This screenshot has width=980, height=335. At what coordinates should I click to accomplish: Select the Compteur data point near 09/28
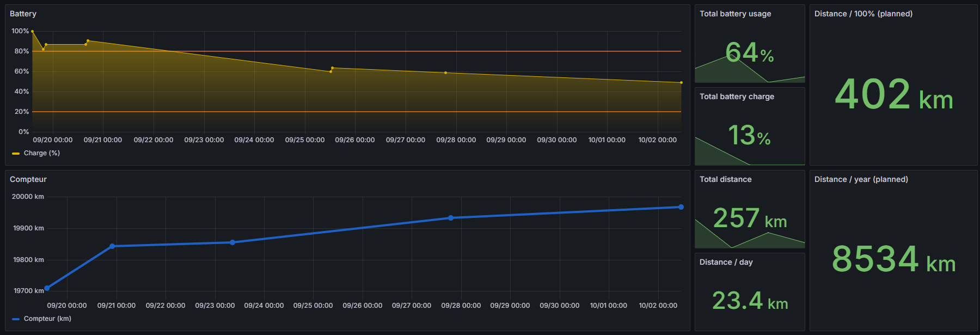(x=451, y=218)
